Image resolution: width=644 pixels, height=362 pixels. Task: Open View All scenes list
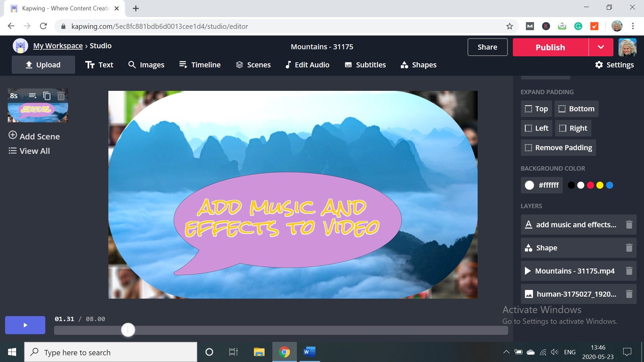29,151
